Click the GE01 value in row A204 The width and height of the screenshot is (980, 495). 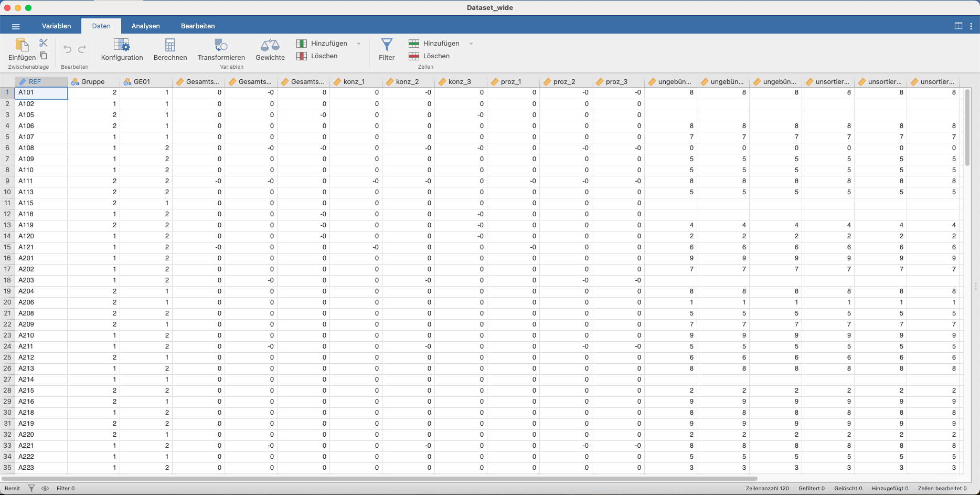point(146,291)
